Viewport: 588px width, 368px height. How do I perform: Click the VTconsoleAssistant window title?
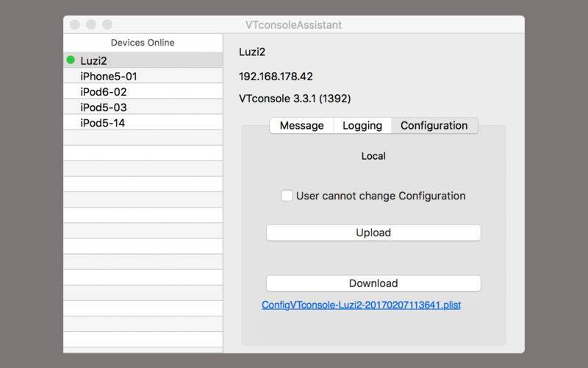[x=293, y=25]
